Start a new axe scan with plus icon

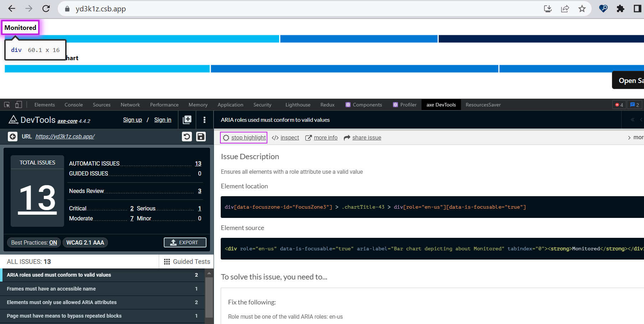187,120
